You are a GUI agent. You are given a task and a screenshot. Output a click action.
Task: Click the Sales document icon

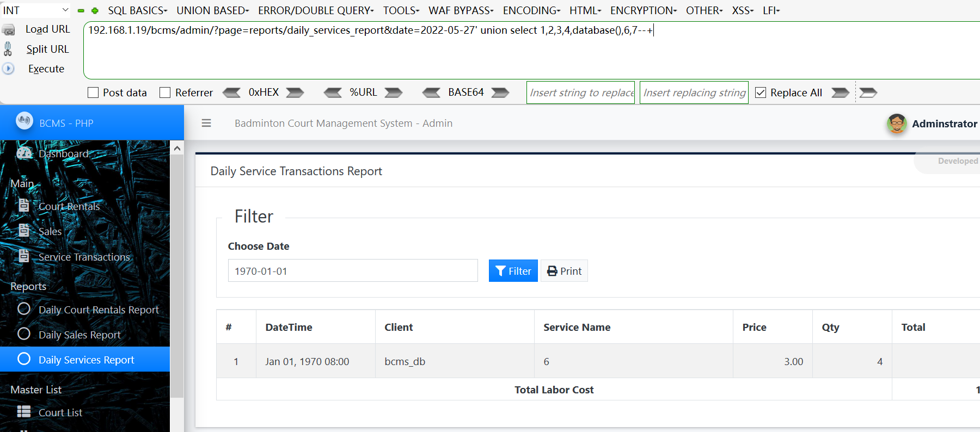pos(24,230)
